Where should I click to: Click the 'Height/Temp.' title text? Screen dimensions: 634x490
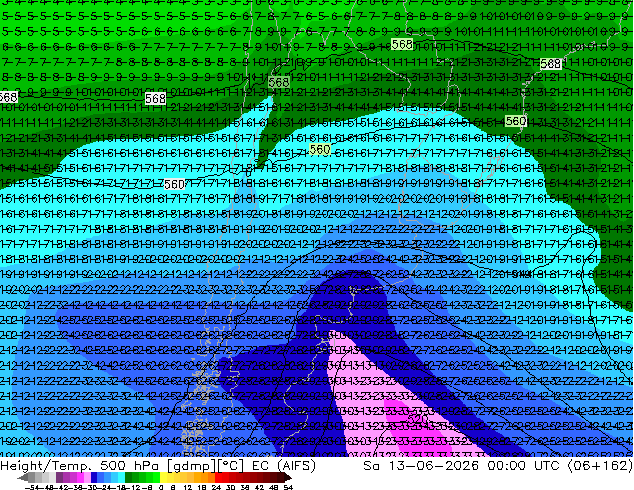click(45, 466)
